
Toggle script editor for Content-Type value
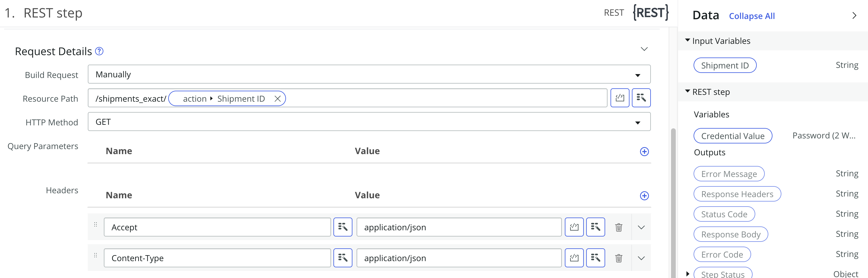click(x=574, y=258)
